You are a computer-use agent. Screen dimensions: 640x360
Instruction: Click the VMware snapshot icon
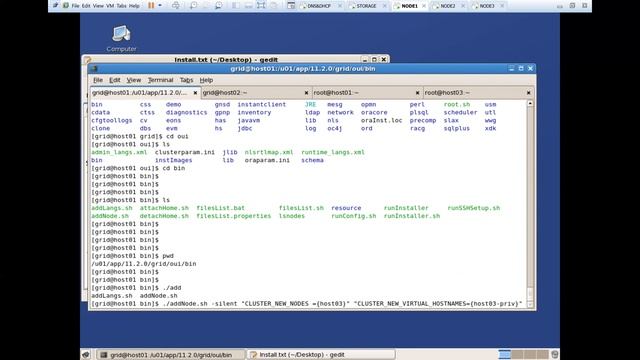tap(193, 6)
